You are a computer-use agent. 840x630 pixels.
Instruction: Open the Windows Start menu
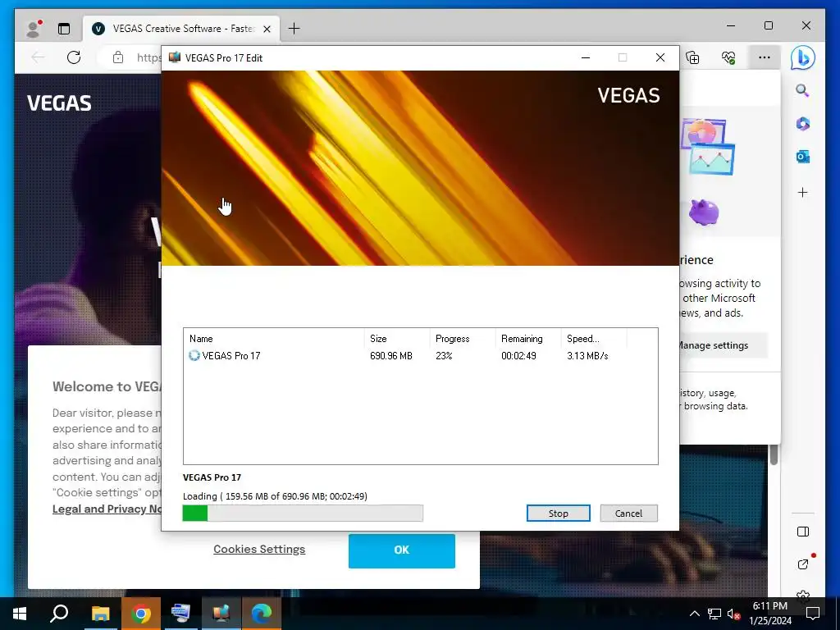tap(20, 614)
